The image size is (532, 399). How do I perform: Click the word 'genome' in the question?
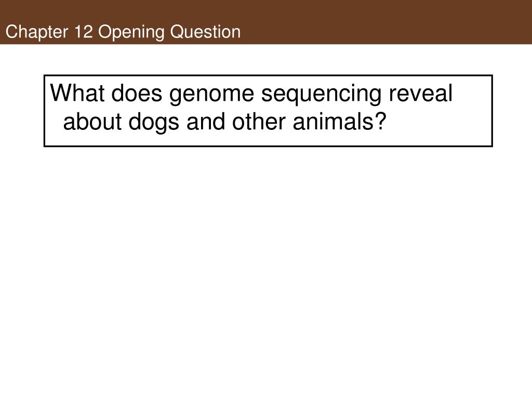(211, 95)
